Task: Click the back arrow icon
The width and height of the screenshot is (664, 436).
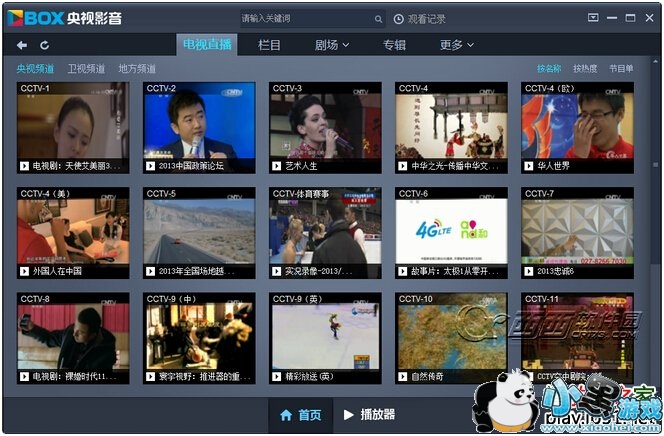Action: coord(22,45)
